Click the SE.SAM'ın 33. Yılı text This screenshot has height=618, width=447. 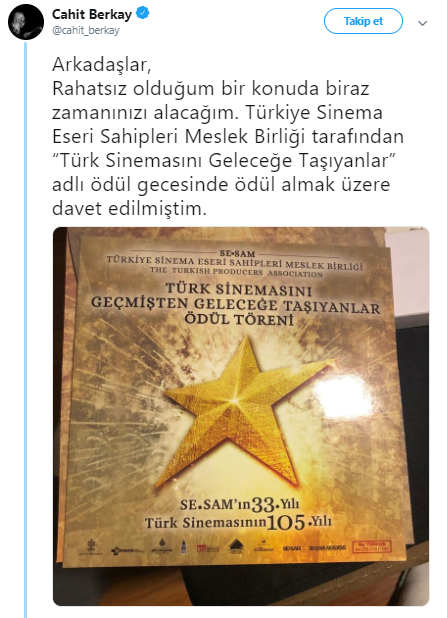coord(239,504)
